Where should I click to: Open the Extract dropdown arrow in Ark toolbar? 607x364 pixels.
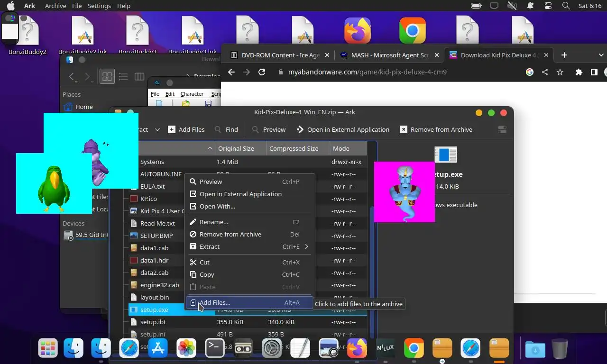pos(157,129)
